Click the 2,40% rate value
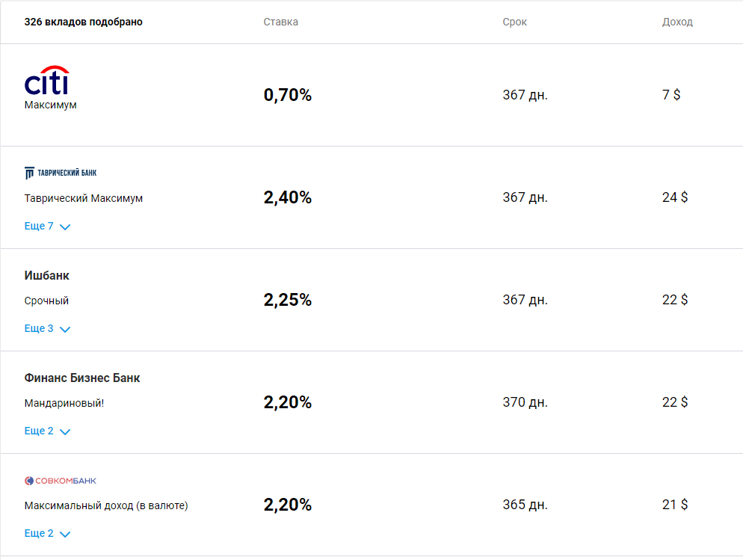Viewport: 743px width, 560px height. tap(288, 197)
